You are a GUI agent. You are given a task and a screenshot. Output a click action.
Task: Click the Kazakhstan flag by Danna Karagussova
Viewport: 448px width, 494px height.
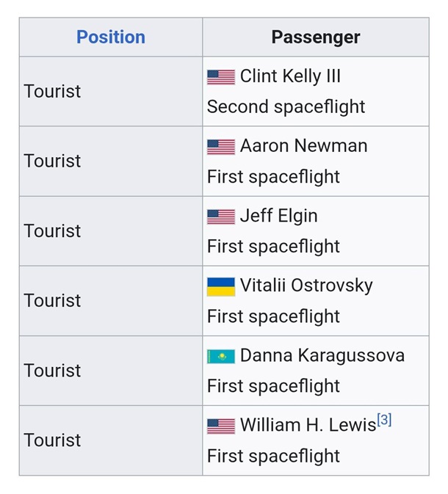pos(220,356)
